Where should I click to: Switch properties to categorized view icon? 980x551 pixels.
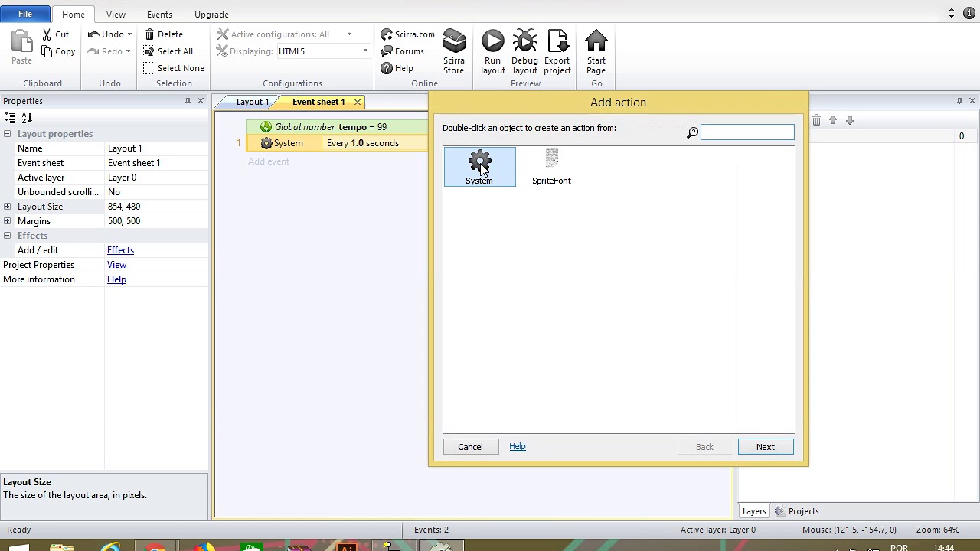[x=10, y=118]
